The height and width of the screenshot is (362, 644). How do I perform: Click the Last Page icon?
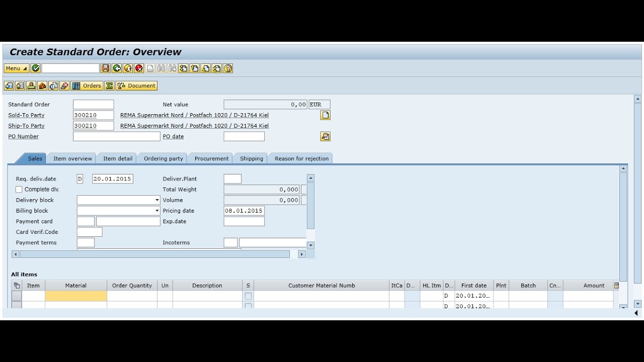click(216, 68)
